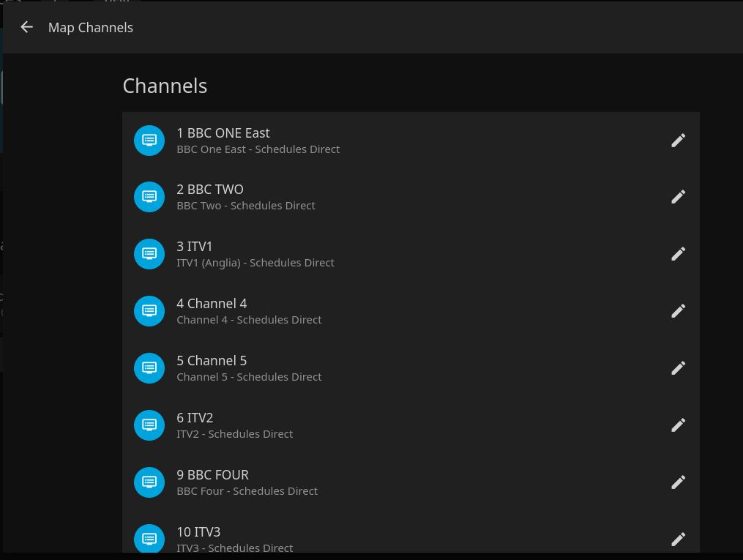
Task: Open edit for 4 Channel 4
Action: point(678,311)
